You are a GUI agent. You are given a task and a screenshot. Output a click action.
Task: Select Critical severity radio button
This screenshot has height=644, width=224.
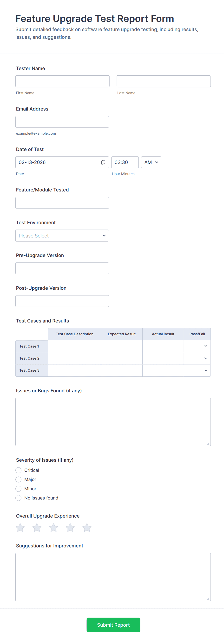19,470
